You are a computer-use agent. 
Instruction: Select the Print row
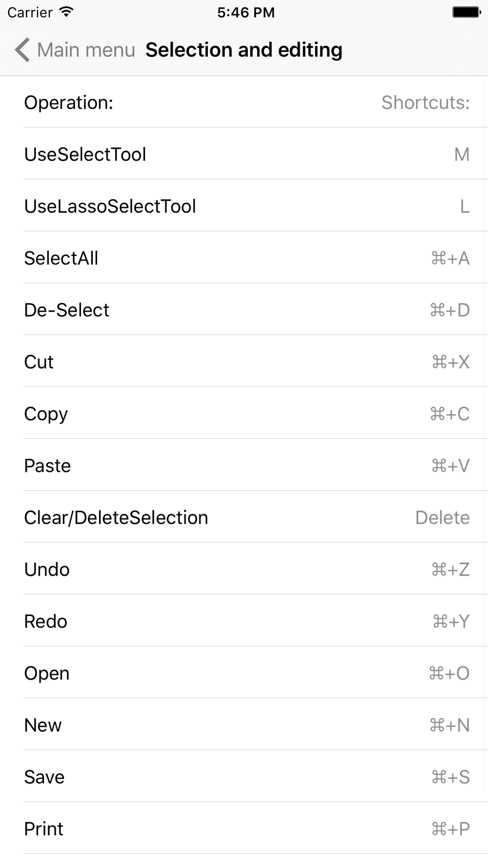[244, 828]
